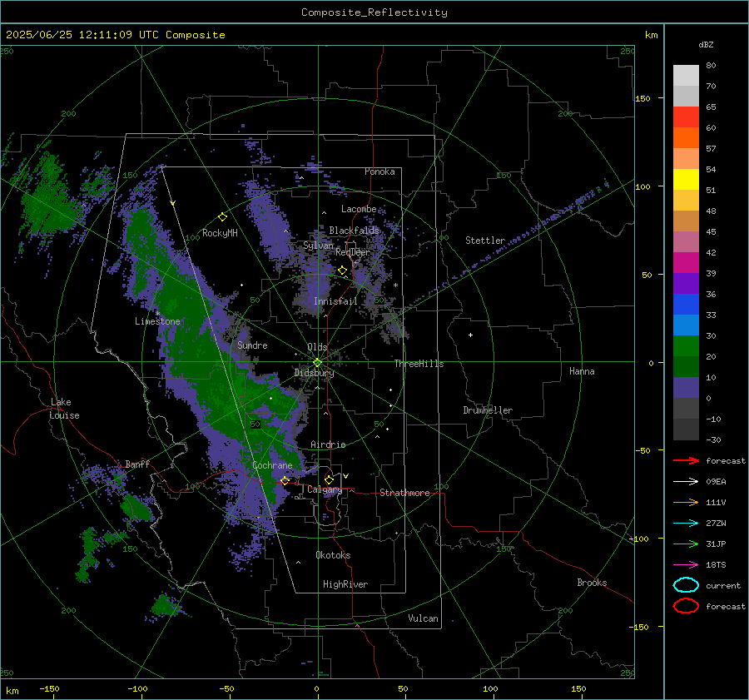
Task: Select the slate purple 0-10 dBZ swatch
Action: tap(686, 388)
